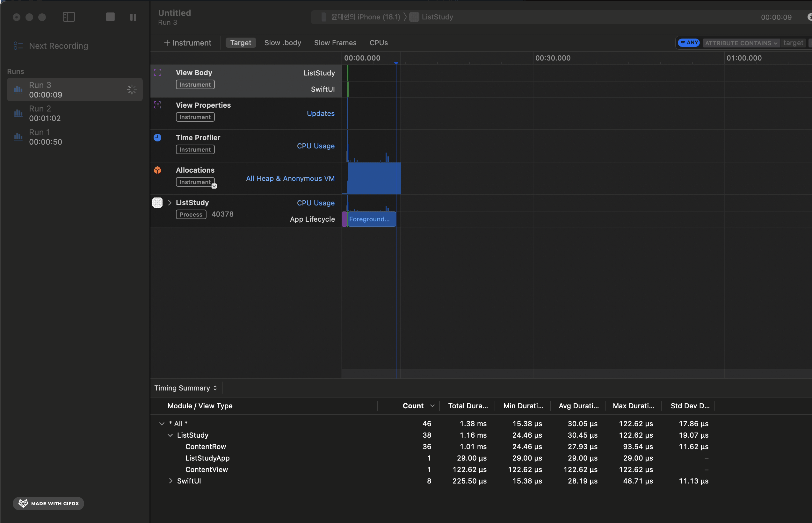Image resolution: width=812 pixels, height=523 pixels.
Task: Toggle the sidebar panel icon
Action: click(69, 17)
